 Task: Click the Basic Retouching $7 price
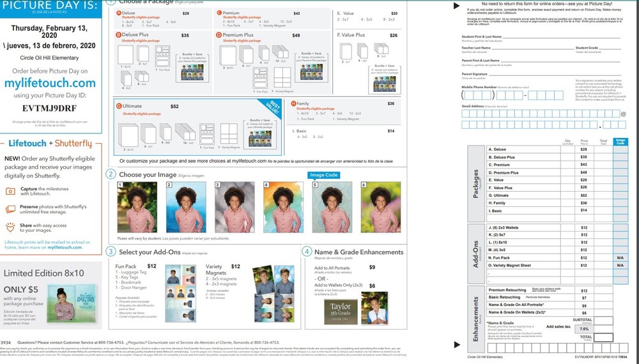pyautogui.click(x=584, y=298)
